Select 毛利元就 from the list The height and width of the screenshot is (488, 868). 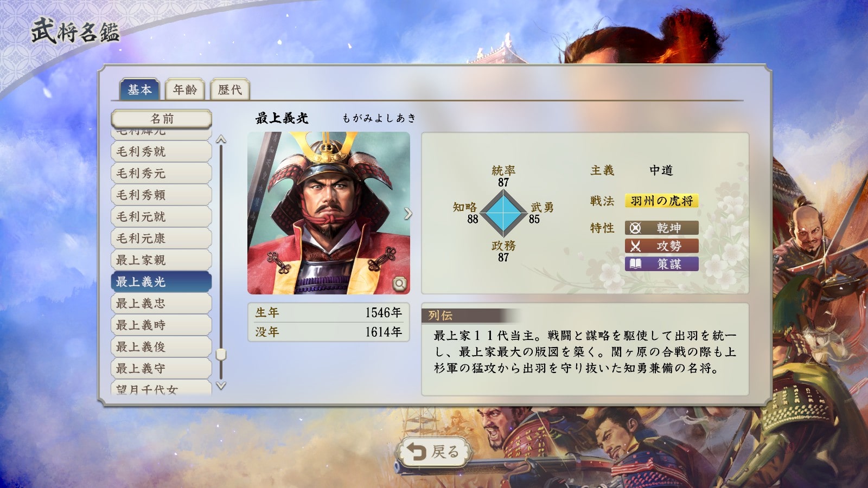coord(161,217)
